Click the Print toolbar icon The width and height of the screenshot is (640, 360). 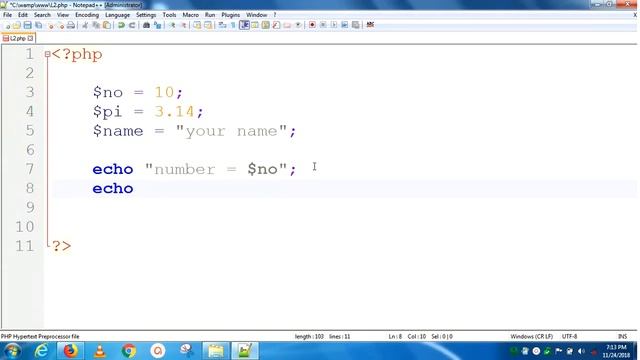click(71, 25)
